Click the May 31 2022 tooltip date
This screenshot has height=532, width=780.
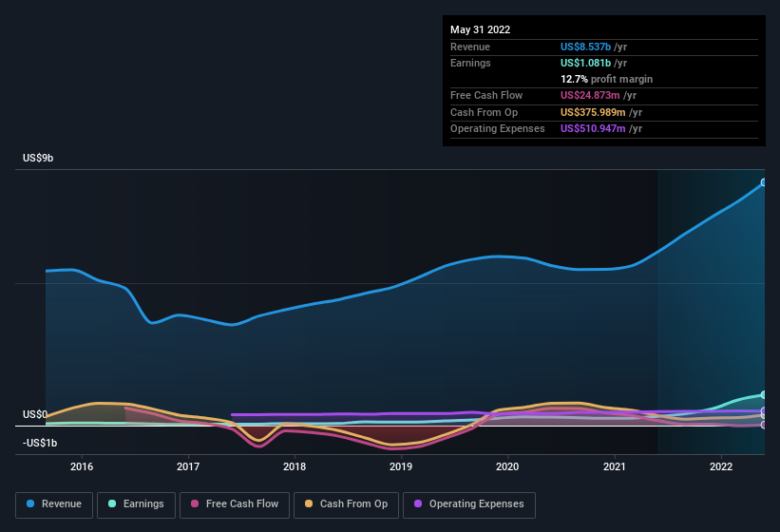480,29
